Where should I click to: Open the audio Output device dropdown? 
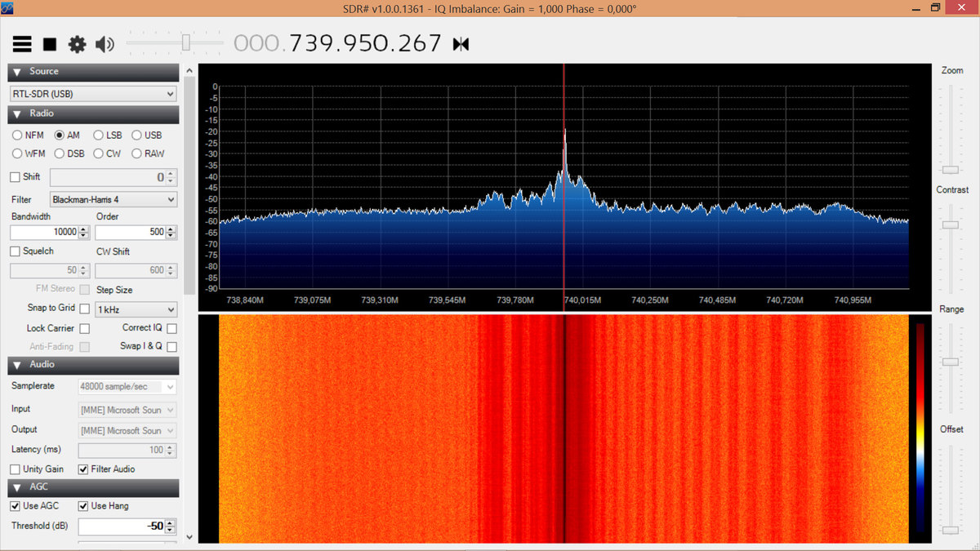[127, 430]
